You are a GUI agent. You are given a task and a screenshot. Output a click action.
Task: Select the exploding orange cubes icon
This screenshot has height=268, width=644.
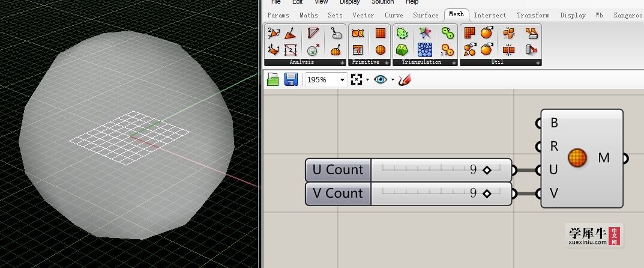tap(509, 33)
